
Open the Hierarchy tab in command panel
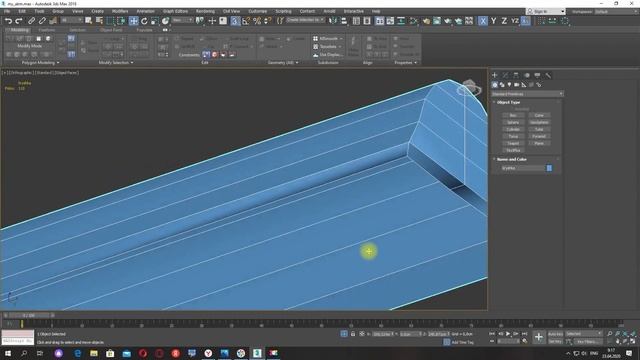tap(516, 75)
